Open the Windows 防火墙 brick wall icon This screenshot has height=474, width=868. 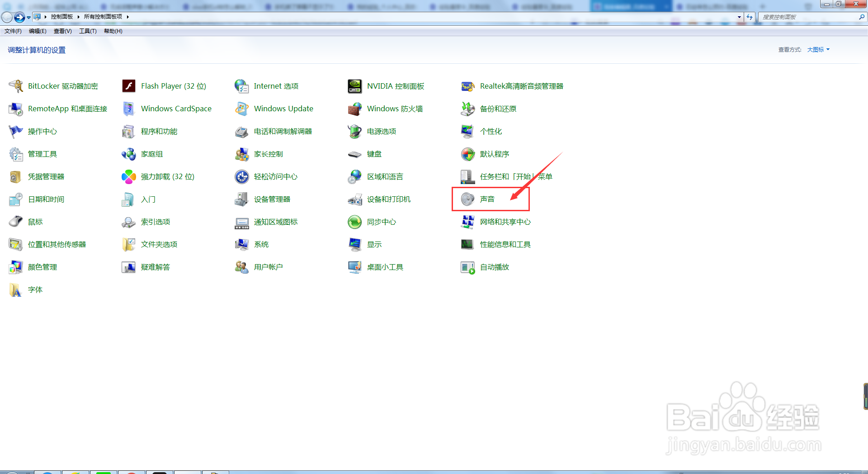pos(355,109)
